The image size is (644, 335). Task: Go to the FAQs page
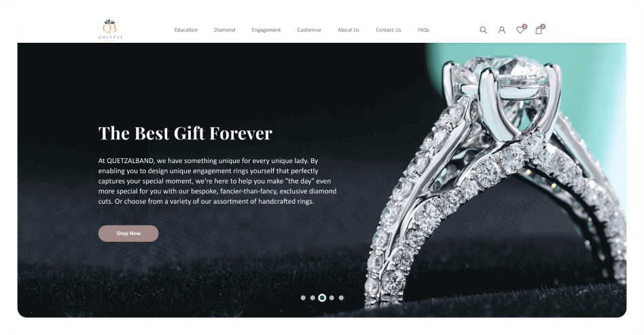coord(423,30)
